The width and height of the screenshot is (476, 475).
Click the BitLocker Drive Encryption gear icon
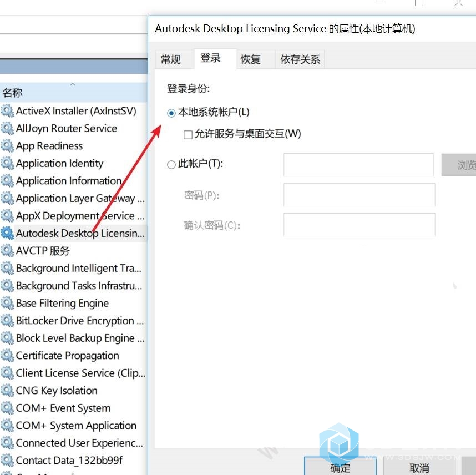click(x=7, y=321)
